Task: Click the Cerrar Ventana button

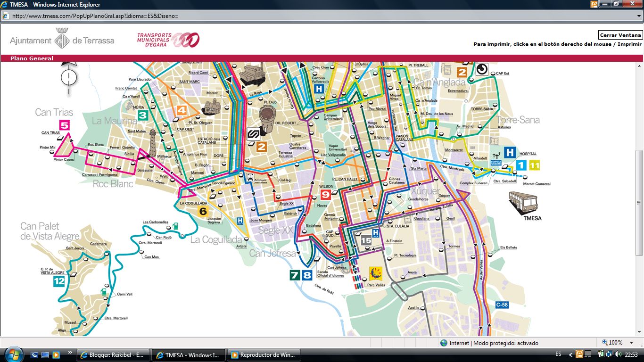Action: click(x=620, y=35)
